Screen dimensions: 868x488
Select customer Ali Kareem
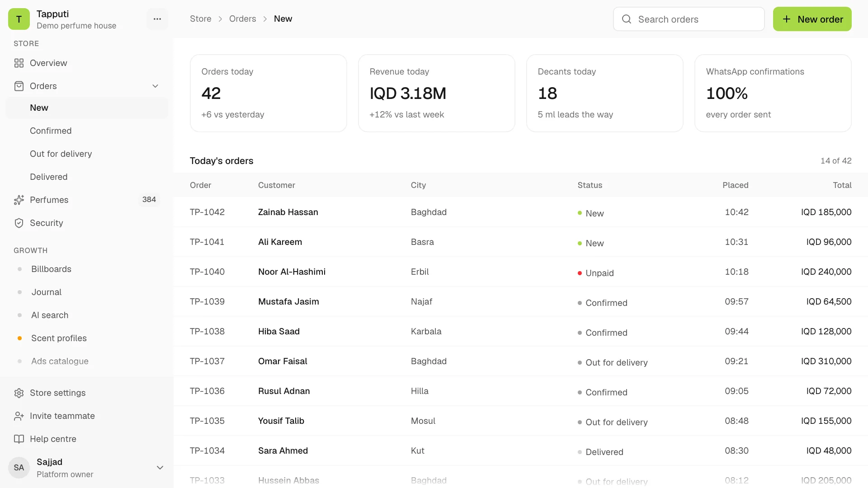(x=280, y=242)
